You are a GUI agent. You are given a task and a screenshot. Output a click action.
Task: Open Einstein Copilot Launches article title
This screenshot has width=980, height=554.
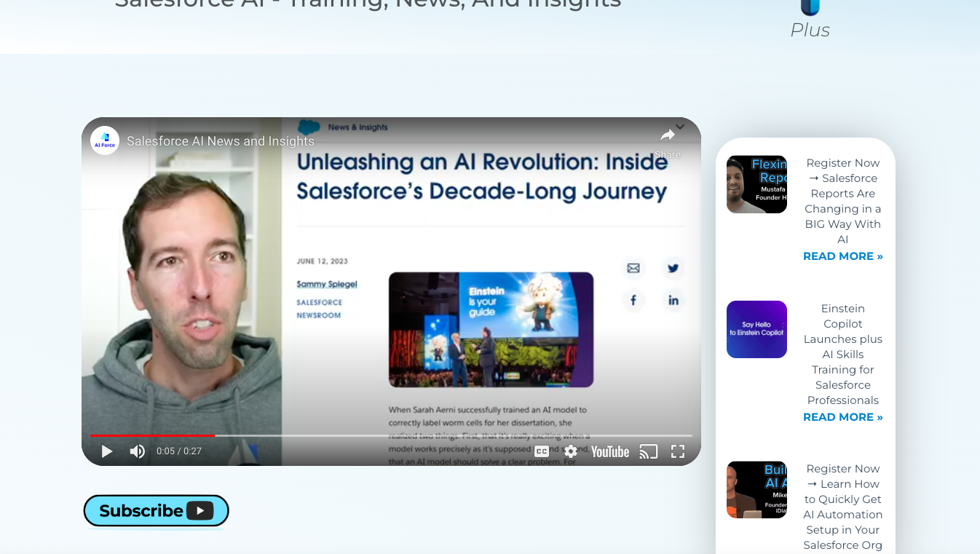pyautogui.click(x=842, y=354)
